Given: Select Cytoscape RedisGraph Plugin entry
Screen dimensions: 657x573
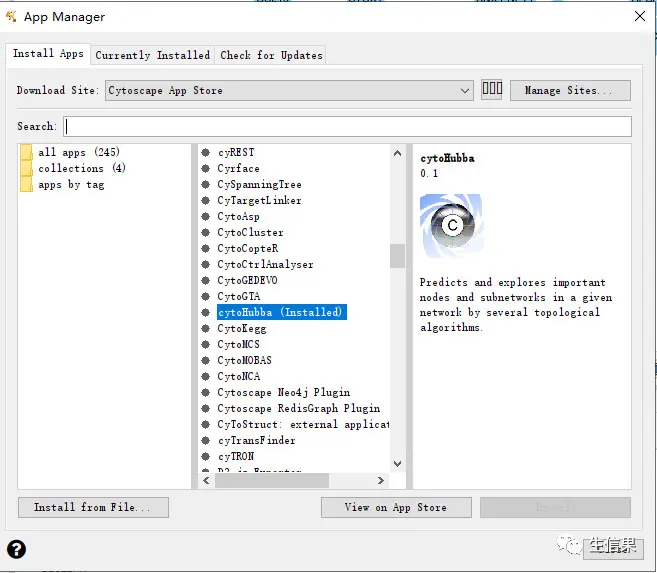Looking at the screenshot, I should 299,408.
